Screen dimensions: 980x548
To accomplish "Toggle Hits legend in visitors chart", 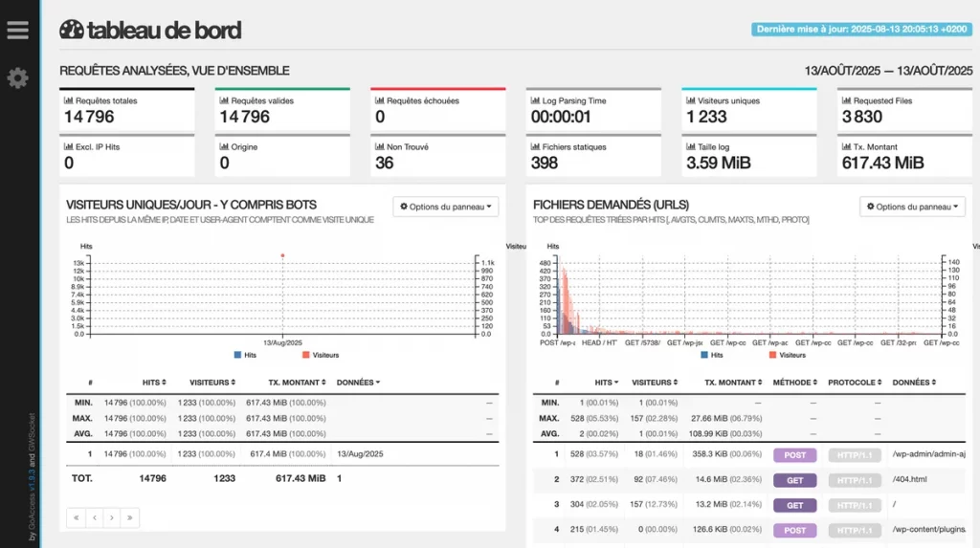I will coord(245,355).
